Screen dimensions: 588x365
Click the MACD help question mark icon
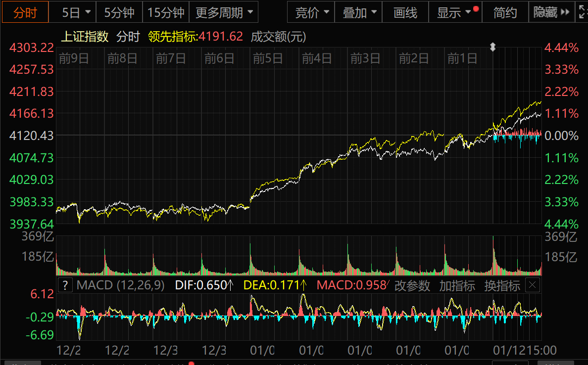[x=65, y=285]
